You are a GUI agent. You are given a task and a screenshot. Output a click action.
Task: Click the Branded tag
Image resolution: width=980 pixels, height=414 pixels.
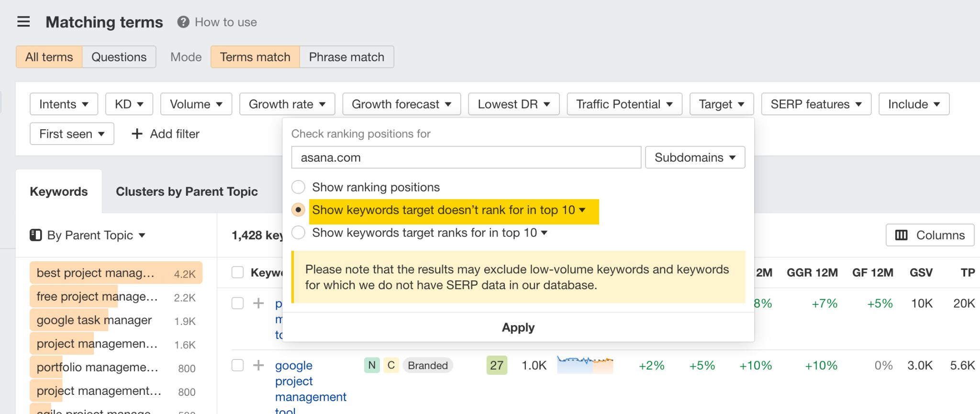(428, 365)
